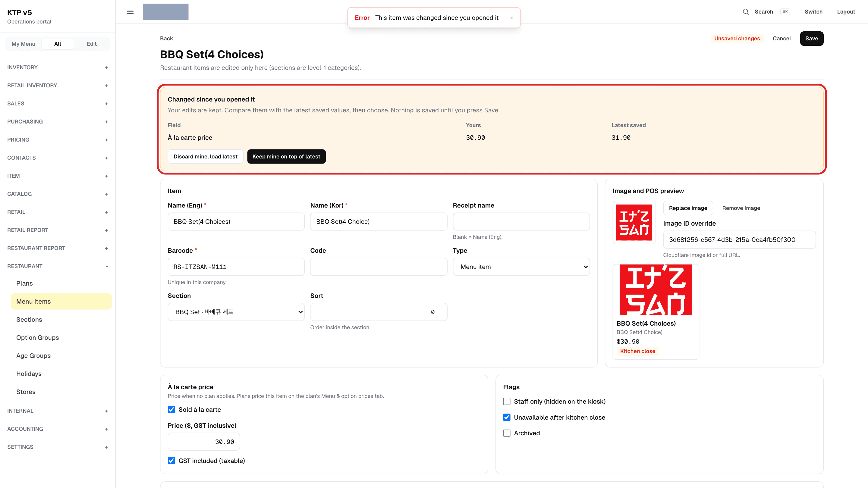Switch to the My Menu tab
The height and width of the screenshot is (488, 868).
pyautogui.click(x=23, y=44)
